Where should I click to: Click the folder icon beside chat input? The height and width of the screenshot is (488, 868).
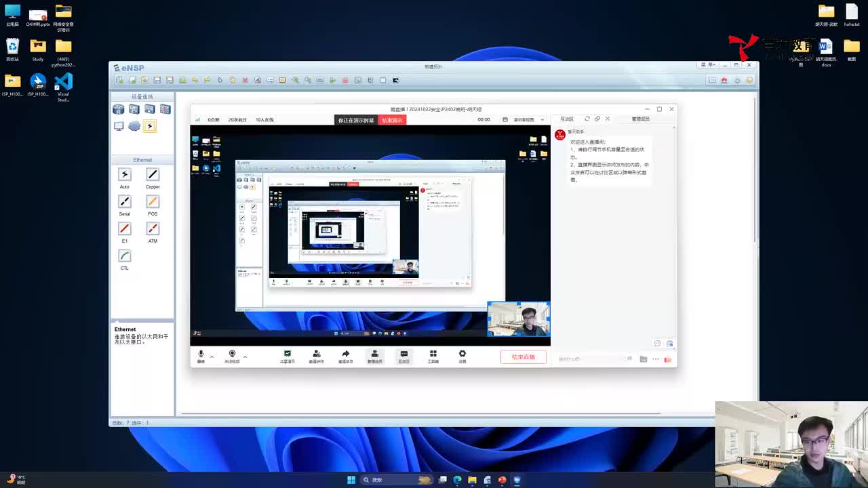point(643,359)
